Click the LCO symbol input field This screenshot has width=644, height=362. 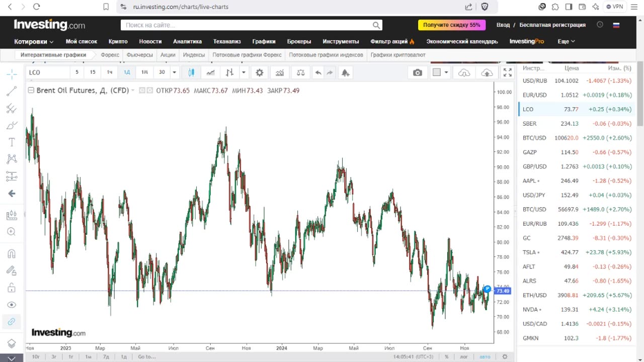tap(48, 72)
